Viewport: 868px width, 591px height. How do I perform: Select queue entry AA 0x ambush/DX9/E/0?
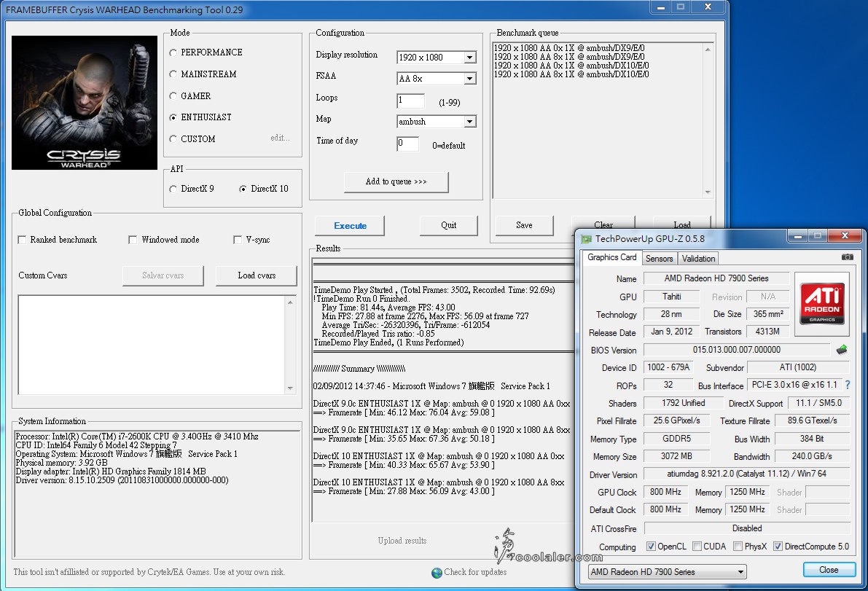[569, 48]
